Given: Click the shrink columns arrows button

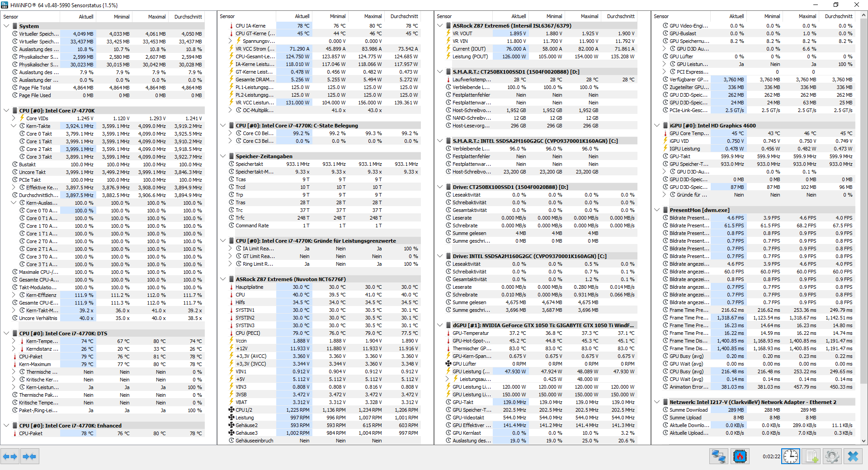Looking at the screenshot, I should click(x=29, y=456).
